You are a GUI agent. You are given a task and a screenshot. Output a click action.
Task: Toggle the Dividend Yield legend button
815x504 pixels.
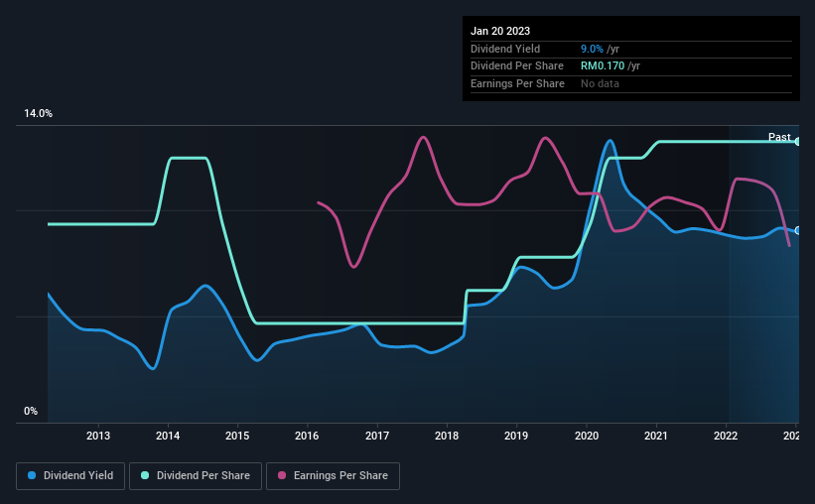(70, 476)
